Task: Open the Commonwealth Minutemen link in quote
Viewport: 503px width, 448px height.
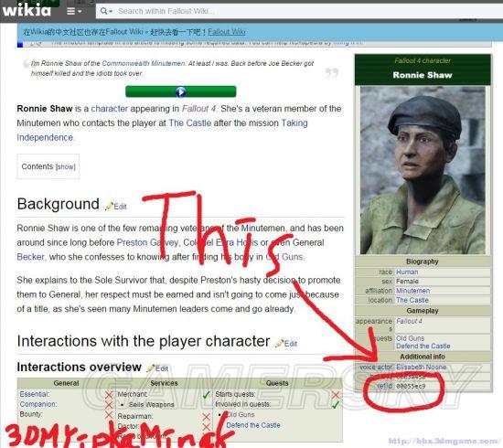Action: pos(143,63)
